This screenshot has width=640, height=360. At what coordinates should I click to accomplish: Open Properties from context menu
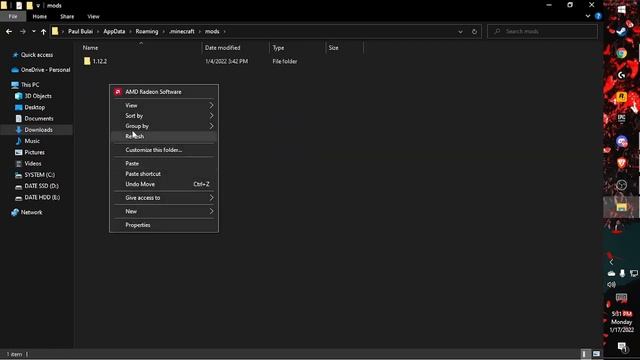[x=164, y=225]
